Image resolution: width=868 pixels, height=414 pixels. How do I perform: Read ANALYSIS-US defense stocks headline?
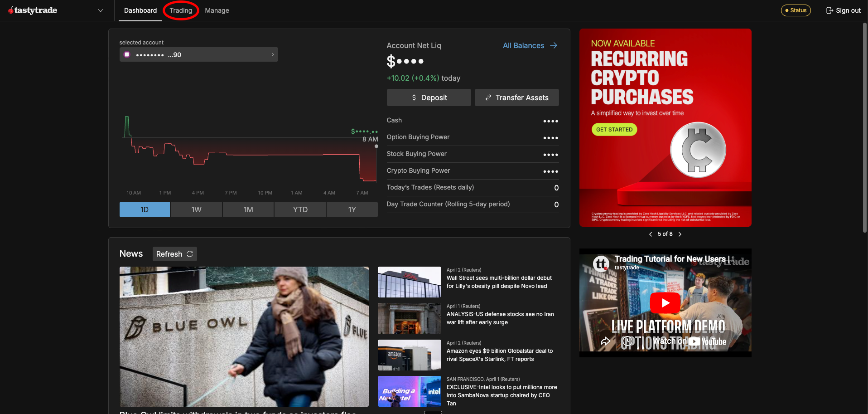(x=500, y=318)
